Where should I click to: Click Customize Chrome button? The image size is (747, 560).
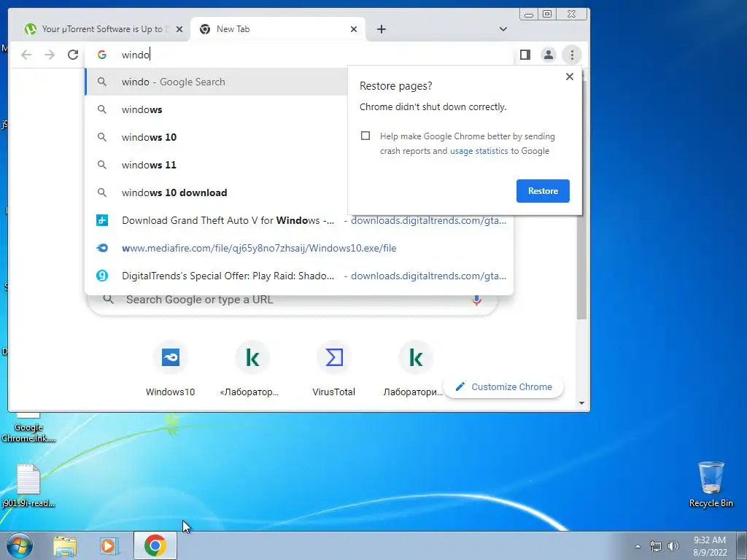point(503,386)
